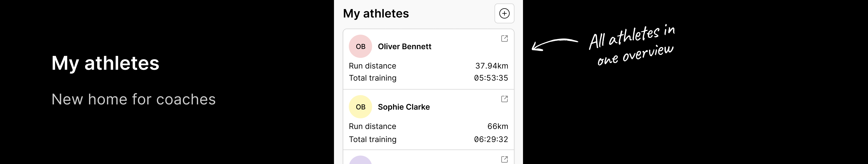Click the "New home for coaches" subtitle
The width and height of the screenshot is (868, 164).
pos(134,99)
